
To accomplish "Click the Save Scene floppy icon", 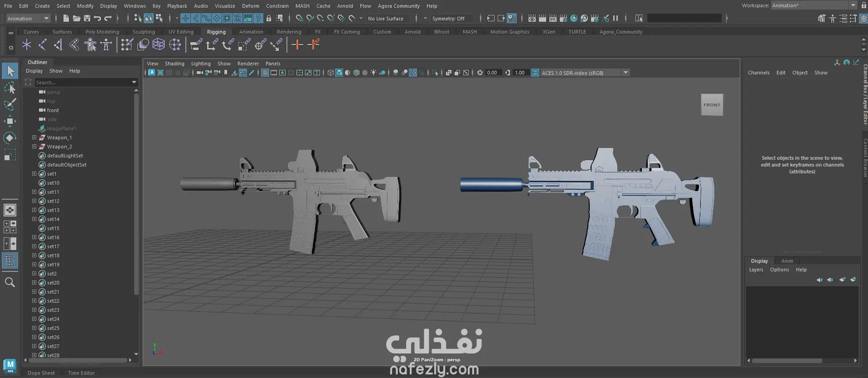I will [87, 18].
